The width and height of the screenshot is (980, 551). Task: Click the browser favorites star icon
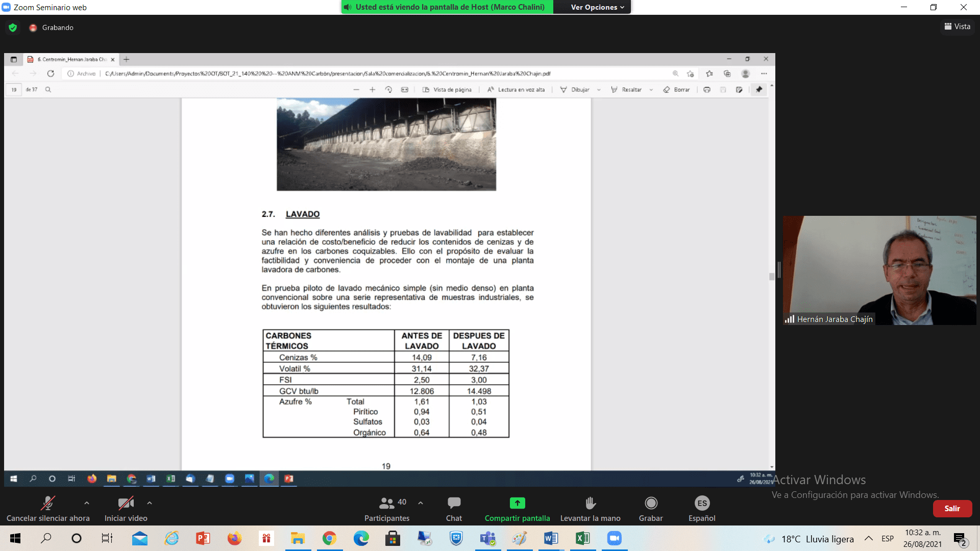pyautogui.click(x=709, y=73)
